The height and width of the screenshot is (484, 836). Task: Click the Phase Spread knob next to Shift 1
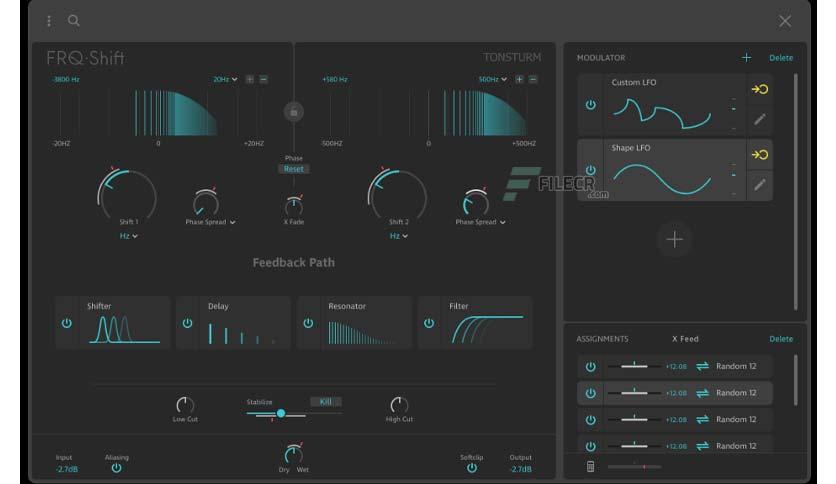coord(206,203)
